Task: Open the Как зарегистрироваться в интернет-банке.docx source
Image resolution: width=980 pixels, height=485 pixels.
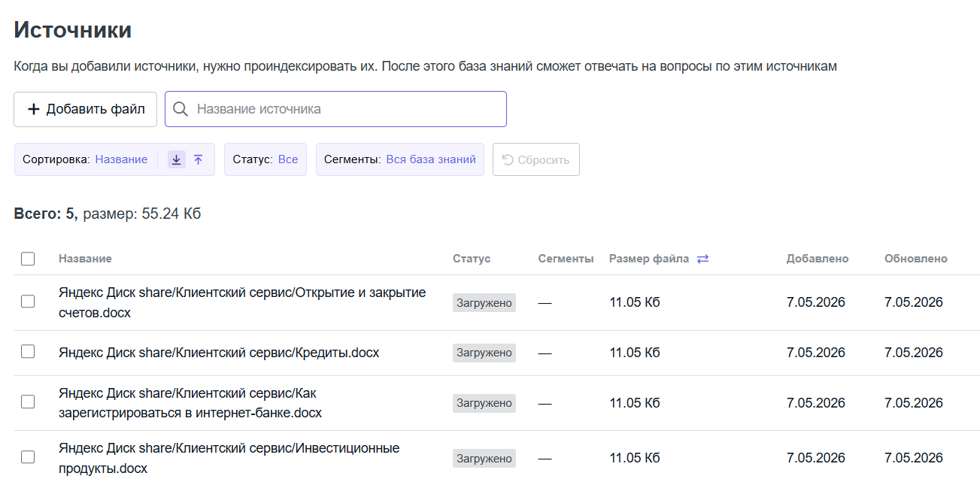Action: click(x=190, y=403)
